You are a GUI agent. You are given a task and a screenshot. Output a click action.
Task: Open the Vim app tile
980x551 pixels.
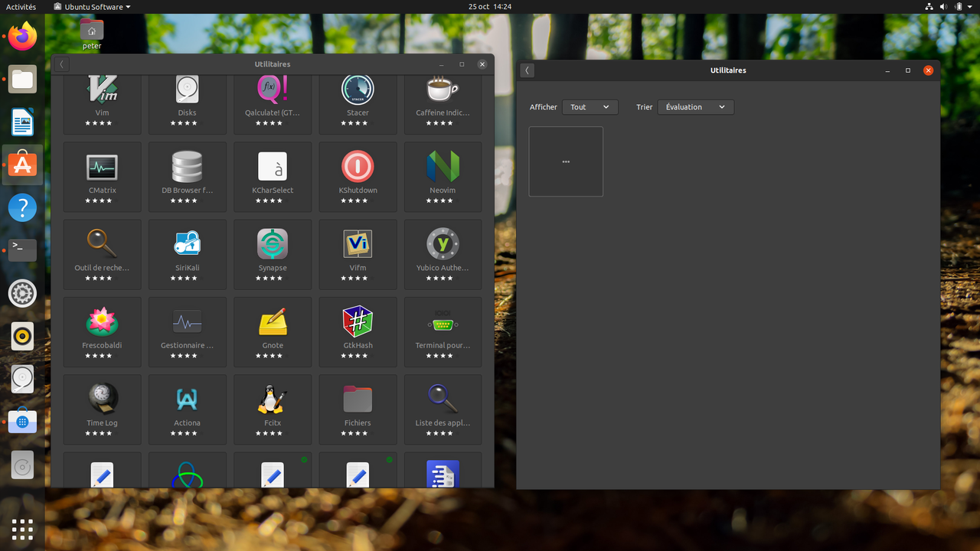[x=103, y=105]
